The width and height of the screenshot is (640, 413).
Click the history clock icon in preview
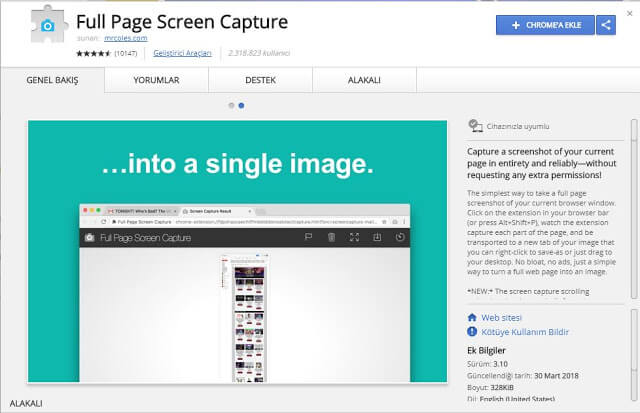point(400,237)
